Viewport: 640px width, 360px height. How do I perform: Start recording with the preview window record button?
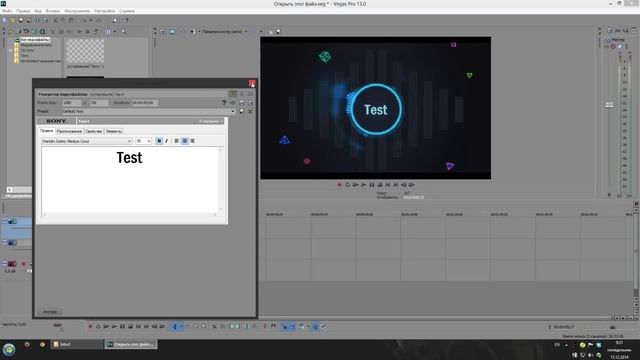coord(339,185)
